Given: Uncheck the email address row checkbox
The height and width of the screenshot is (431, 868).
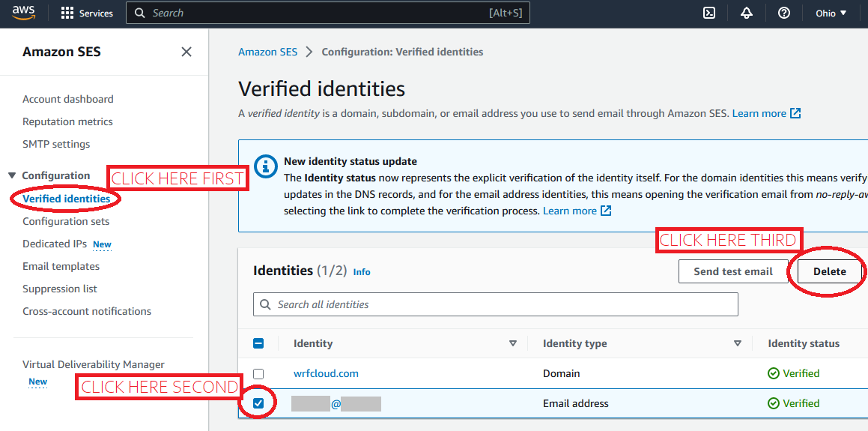Looking at the screenshot, I should click(x=258, y=404).
